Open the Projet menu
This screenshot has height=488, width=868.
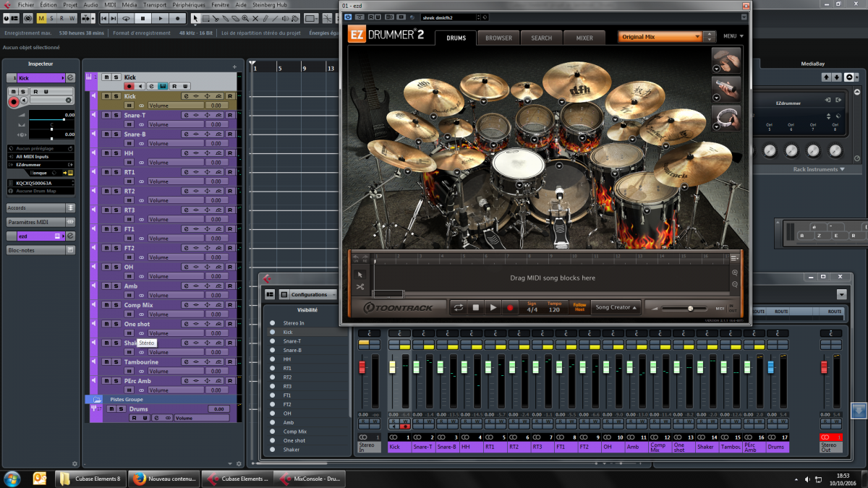pyautogui.click(x=70, y=4)
